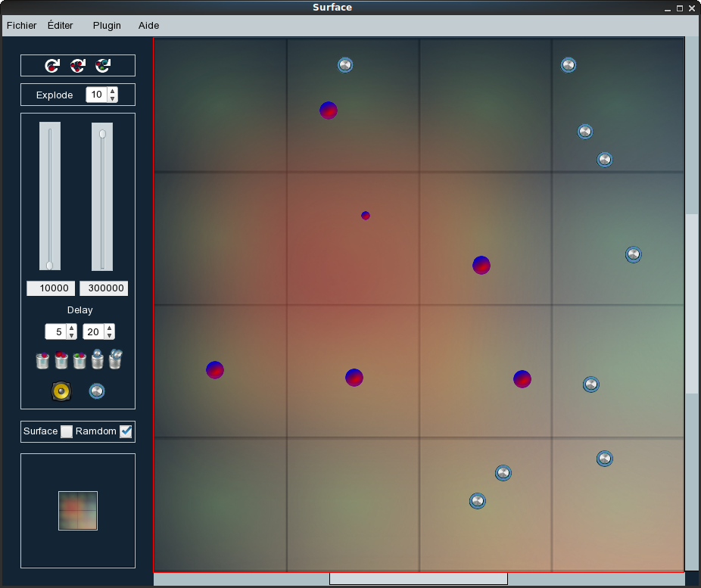The height and width of the screenshot is (588, 701).
Task: Click the 10000 value input field
Action: 51,288
